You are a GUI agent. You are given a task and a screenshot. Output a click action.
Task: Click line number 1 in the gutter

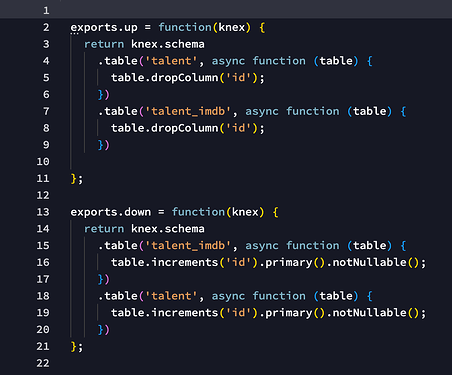tap(46, 11)
